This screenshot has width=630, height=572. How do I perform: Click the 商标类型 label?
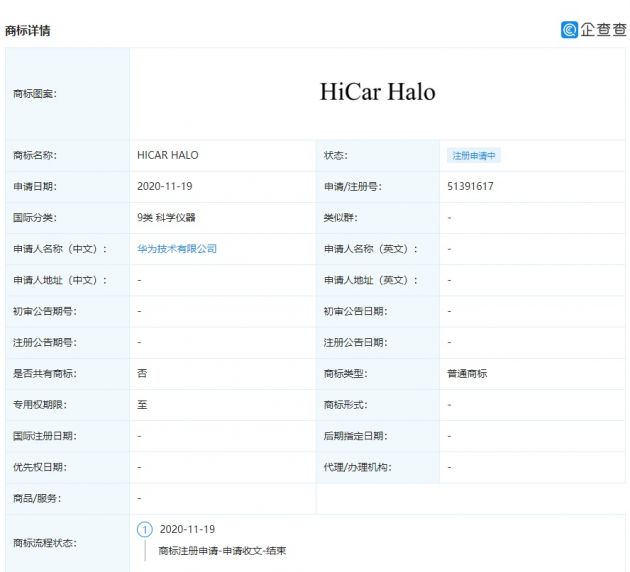tap(346, 374)
